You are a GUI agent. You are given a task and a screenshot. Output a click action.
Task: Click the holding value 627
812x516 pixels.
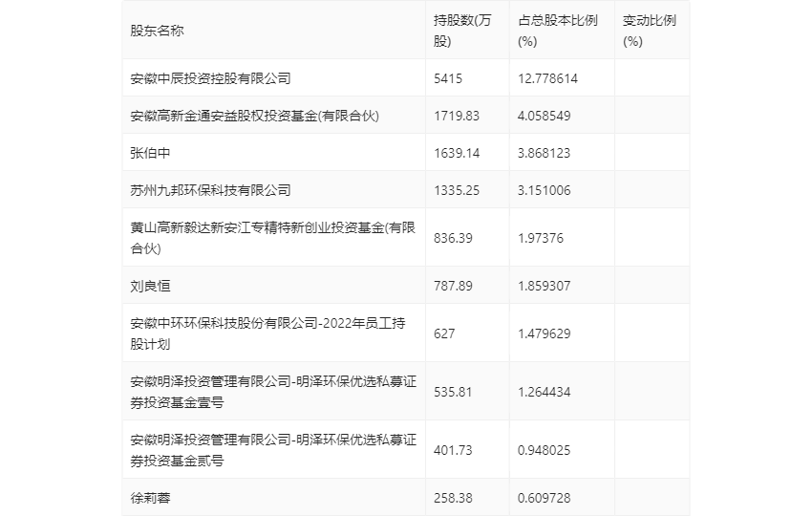pyautogui.click(x=444, y=333)
